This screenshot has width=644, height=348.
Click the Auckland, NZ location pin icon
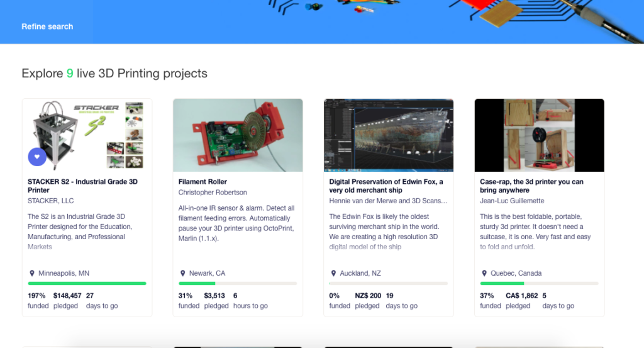click(334, 274)
